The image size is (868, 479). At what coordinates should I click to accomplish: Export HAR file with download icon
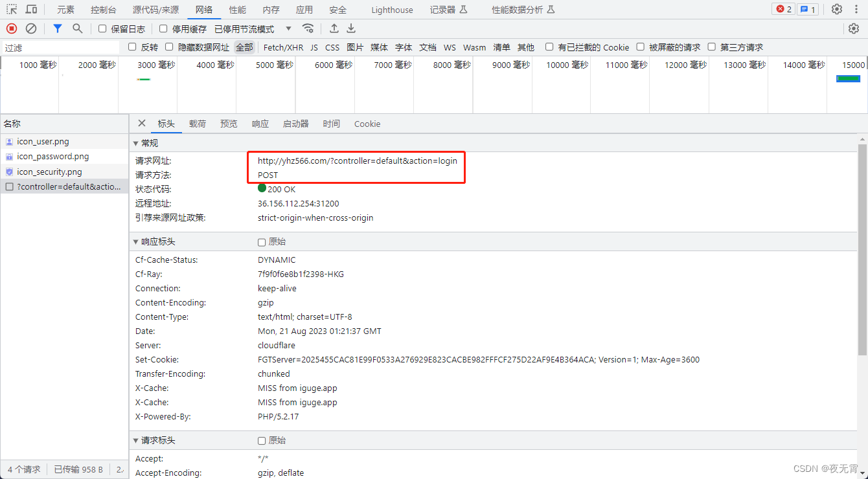[x=351, y=28]
